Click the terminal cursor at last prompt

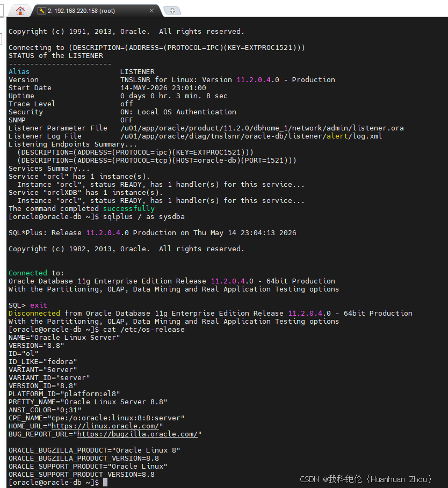pos(105,483)
